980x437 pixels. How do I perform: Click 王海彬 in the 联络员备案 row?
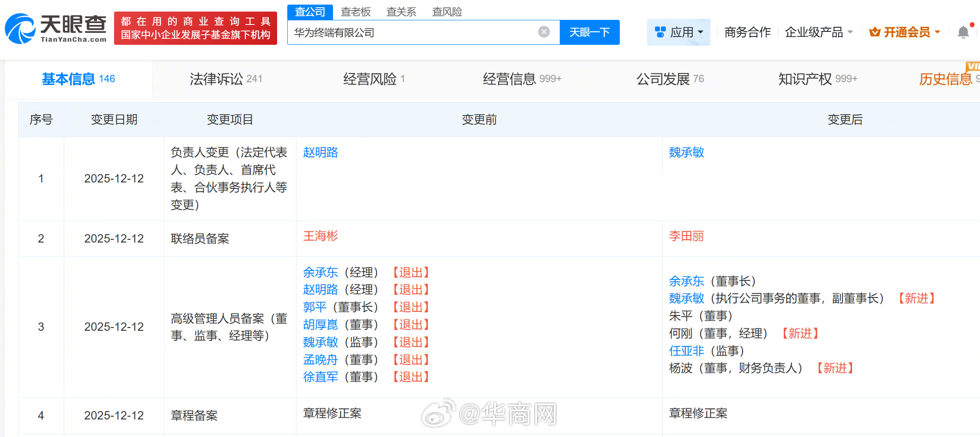point(321,236)
